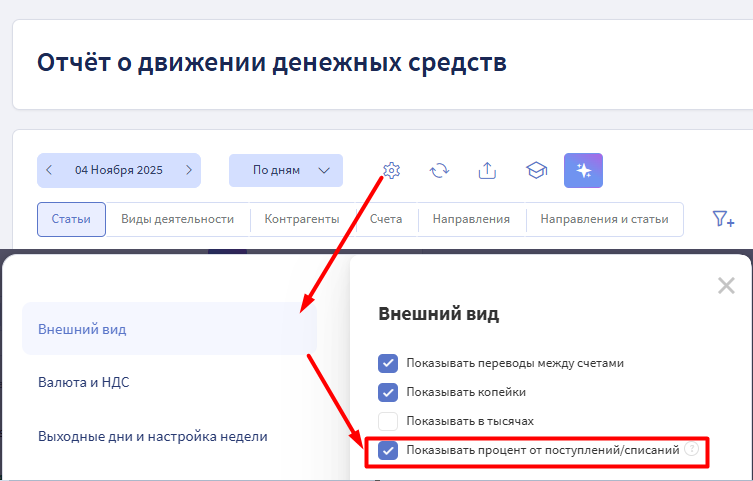Open the 'По дням' period dropdown
This screenshot has height=481, width=753.
(286, 170)
